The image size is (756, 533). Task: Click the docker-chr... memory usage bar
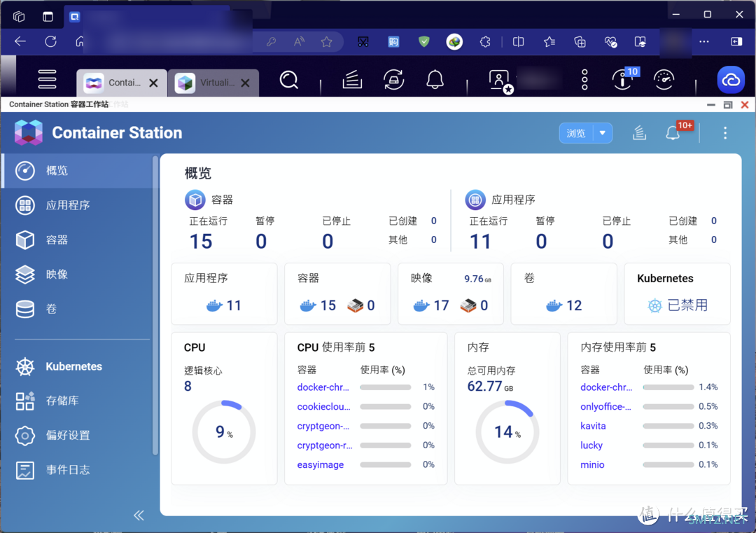pyautogui.click(x=668, y=387)
